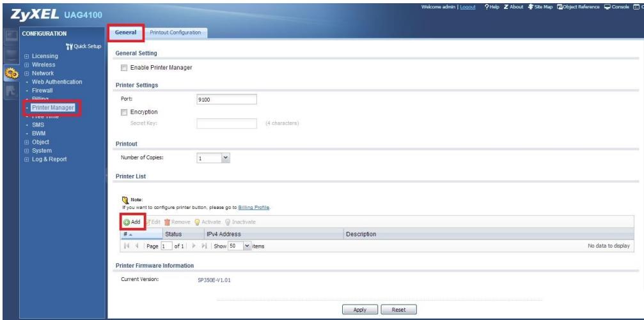Click the Reset button
644x320 pixels.
pyautogui.click(x=398, y=310)
